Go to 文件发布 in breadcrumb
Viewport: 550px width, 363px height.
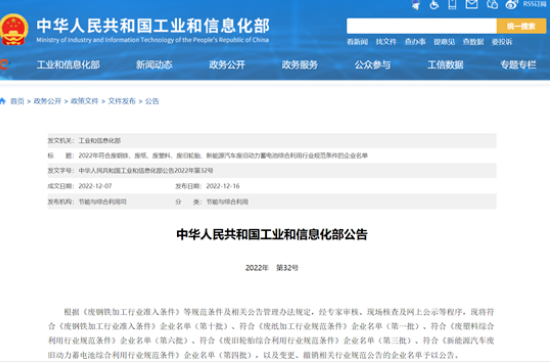pos(122,101)
